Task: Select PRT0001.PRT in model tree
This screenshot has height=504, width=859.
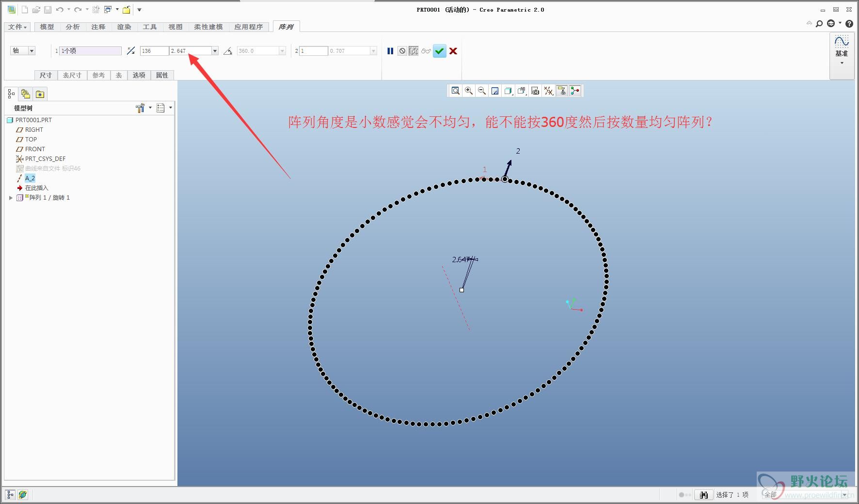Action: click(29, 120)
